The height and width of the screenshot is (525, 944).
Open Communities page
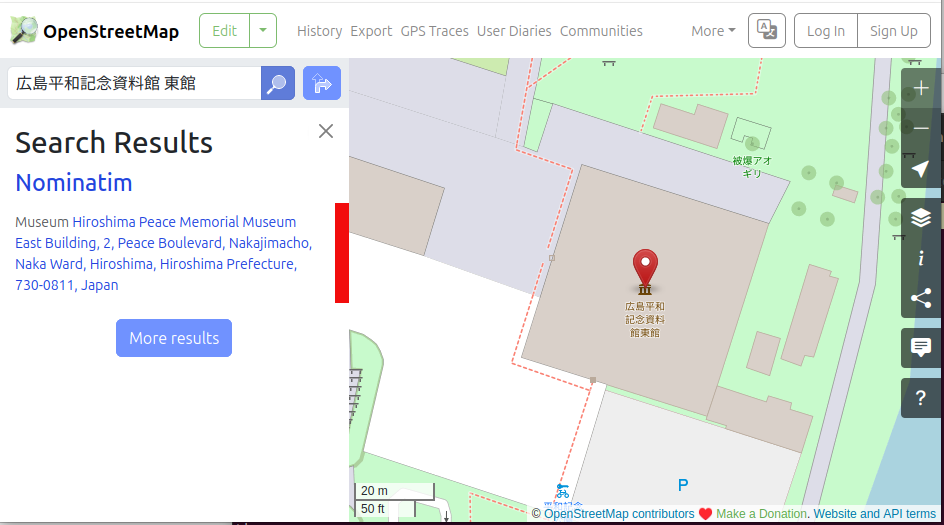(x=601, y=31)
